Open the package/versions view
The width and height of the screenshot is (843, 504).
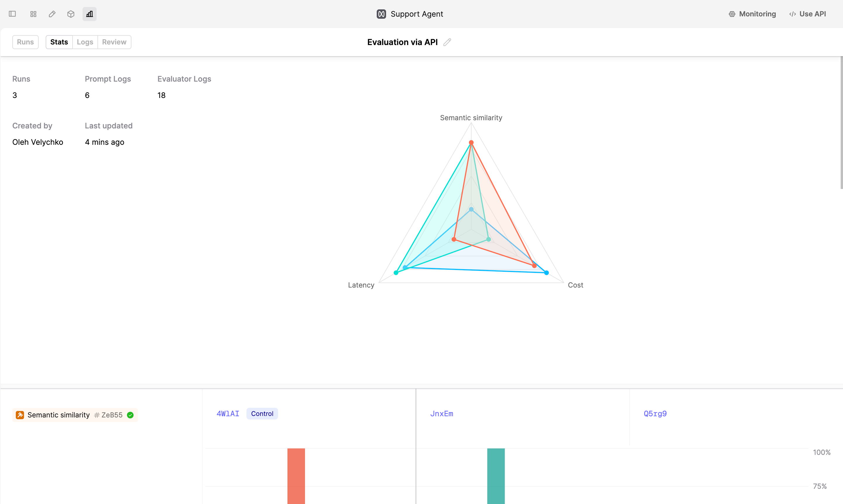pos(71,14)
